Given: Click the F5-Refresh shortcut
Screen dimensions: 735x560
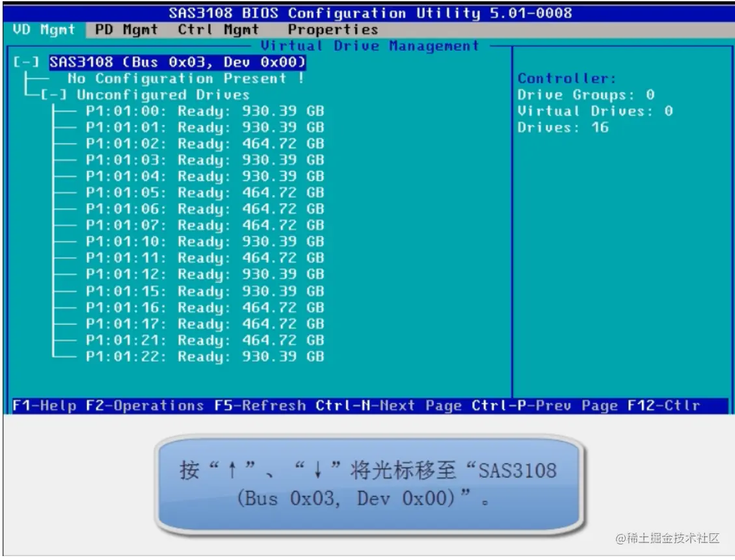Looking at the screenshot, I should pos(260,405).
